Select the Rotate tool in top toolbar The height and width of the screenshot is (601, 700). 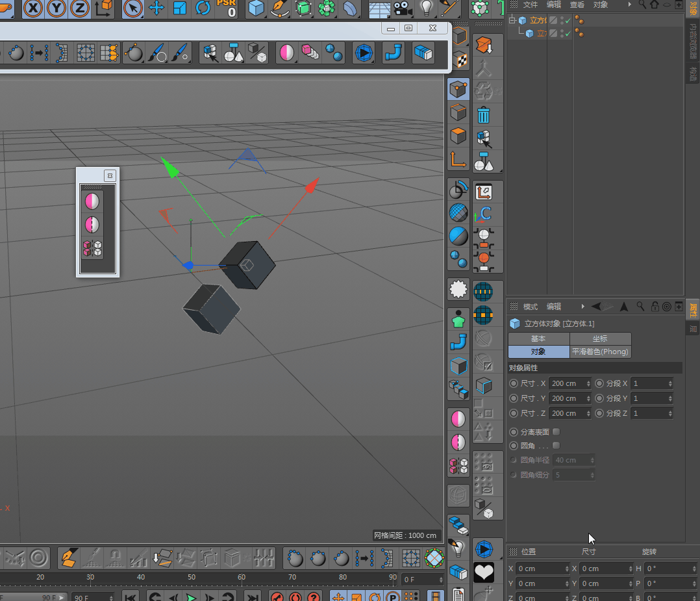tap(203, 8)
